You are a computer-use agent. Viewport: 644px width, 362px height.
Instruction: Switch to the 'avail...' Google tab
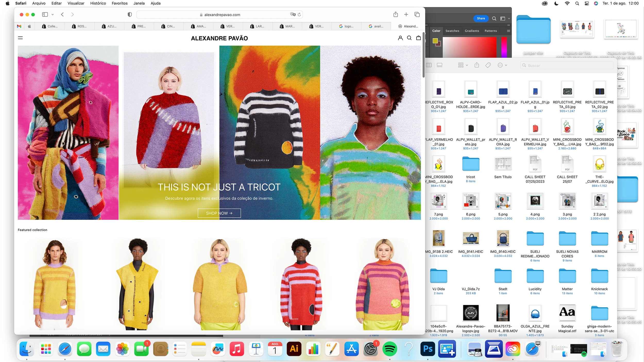pos(376,26)
